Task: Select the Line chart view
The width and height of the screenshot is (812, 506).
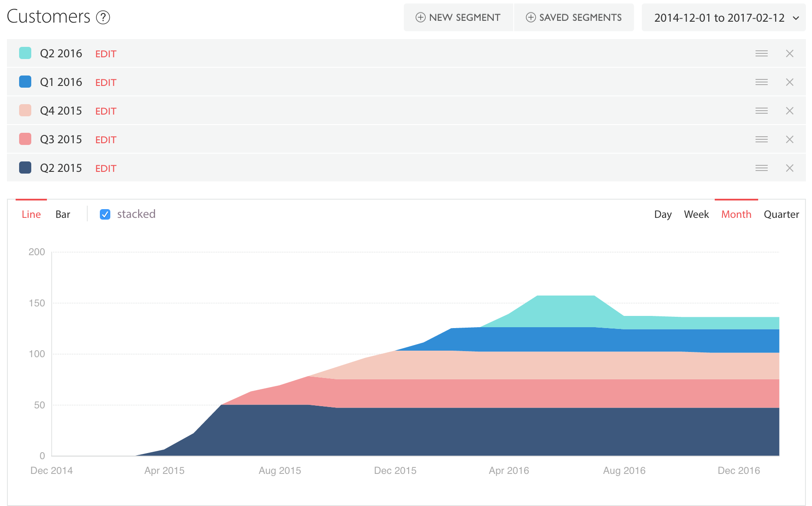Action: [x=30, y=214]
